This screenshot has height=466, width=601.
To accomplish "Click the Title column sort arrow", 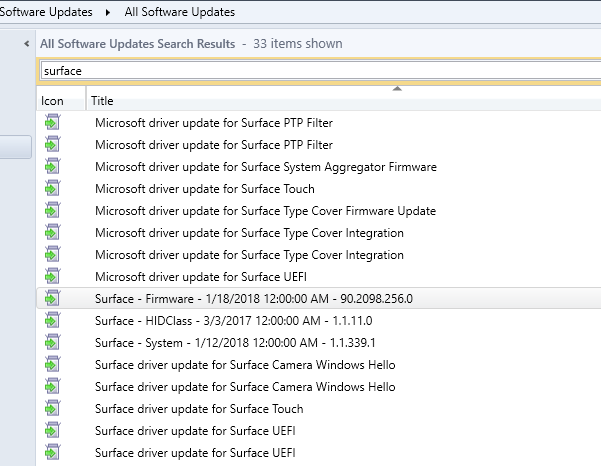I will click(x=397, y=89).
